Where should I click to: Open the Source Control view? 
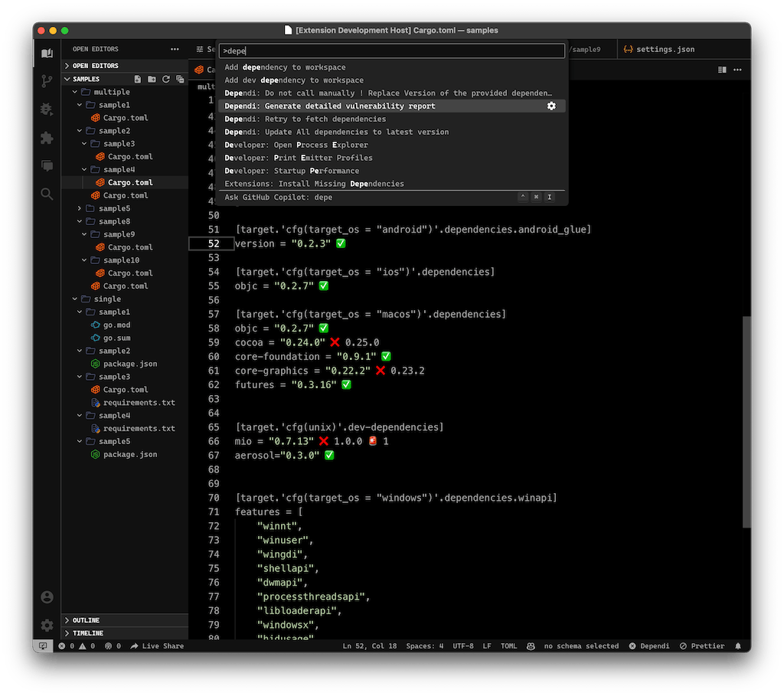click(x=47, y=81)
